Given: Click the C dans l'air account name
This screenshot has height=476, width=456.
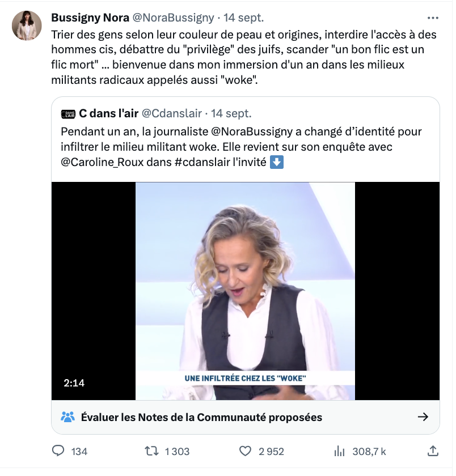Looking at the screenshot, I should (108, 114).
